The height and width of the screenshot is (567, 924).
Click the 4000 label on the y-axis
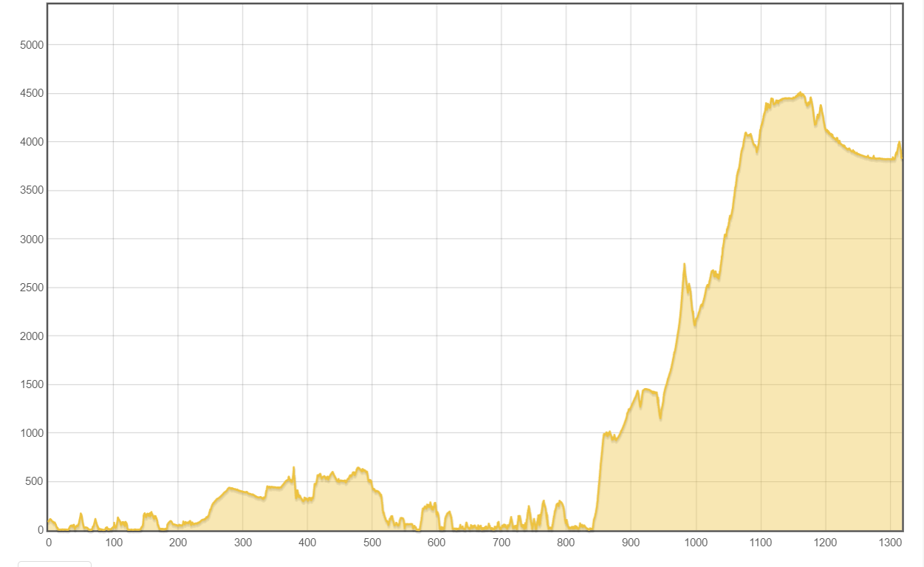click(x=32, y=142)
